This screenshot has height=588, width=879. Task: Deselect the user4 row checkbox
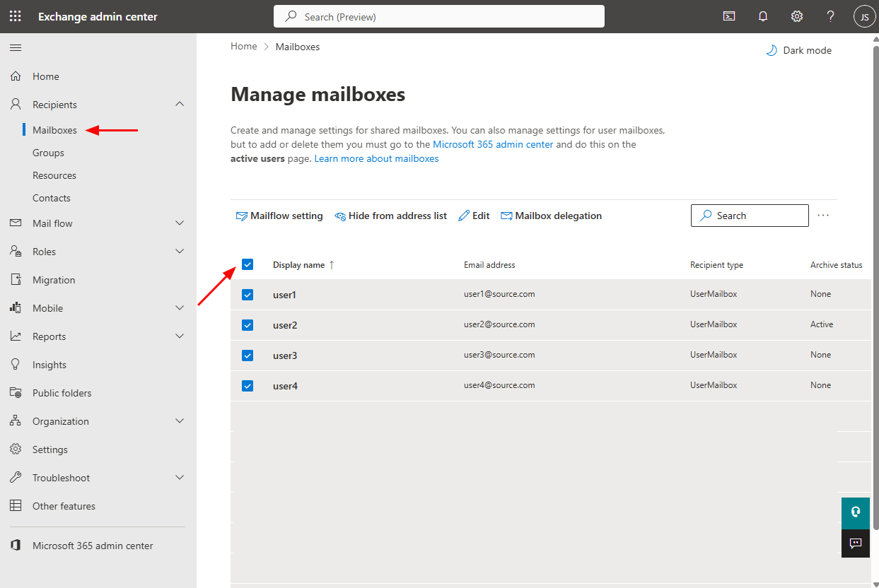248,386
